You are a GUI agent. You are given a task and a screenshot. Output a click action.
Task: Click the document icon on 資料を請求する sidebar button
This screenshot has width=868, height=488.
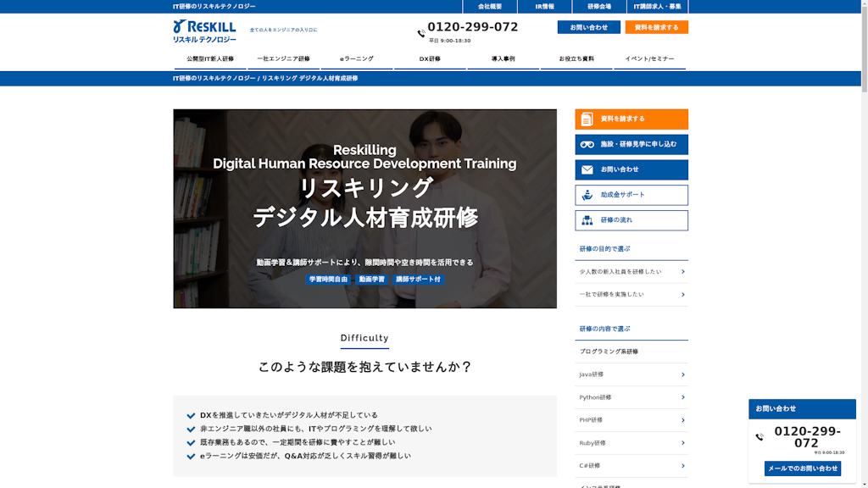pos(587,119)
